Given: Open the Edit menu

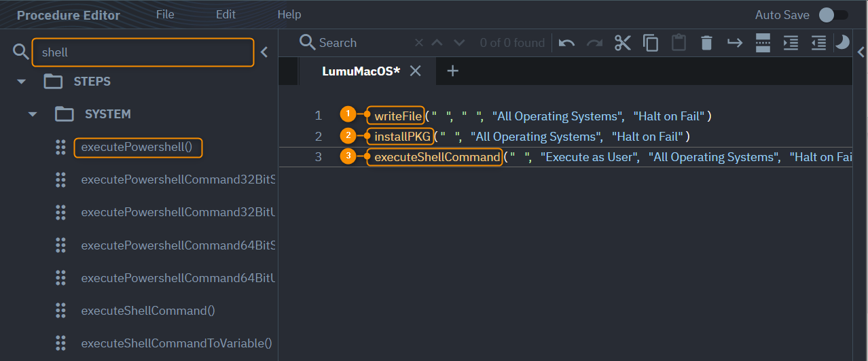Looking at the screenshot, I should click(x=226, y=14).
